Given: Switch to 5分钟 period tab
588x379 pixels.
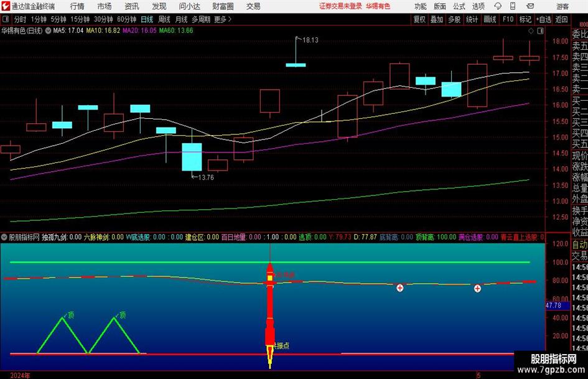Looking at the screenshot, I should 58,19.
